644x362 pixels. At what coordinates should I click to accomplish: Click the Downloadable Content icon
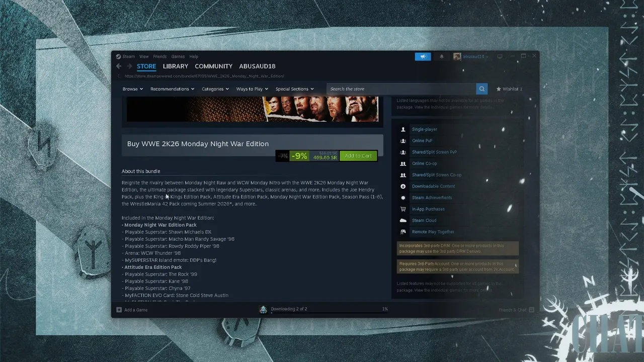403,186
